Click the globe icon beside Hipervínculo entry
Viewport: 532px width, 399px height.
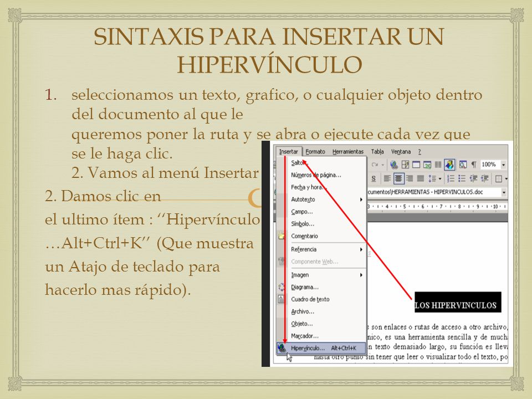[282, 347]
